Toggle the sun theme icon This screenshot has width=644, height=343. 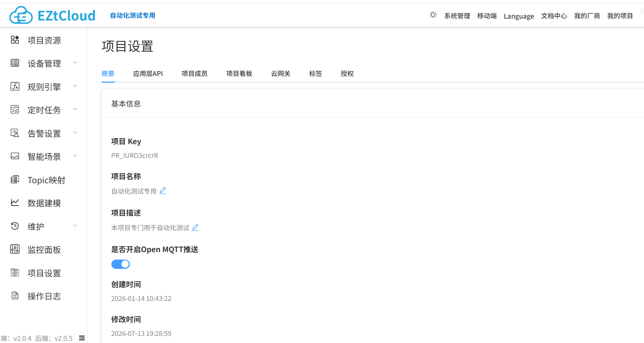[433, 15]
